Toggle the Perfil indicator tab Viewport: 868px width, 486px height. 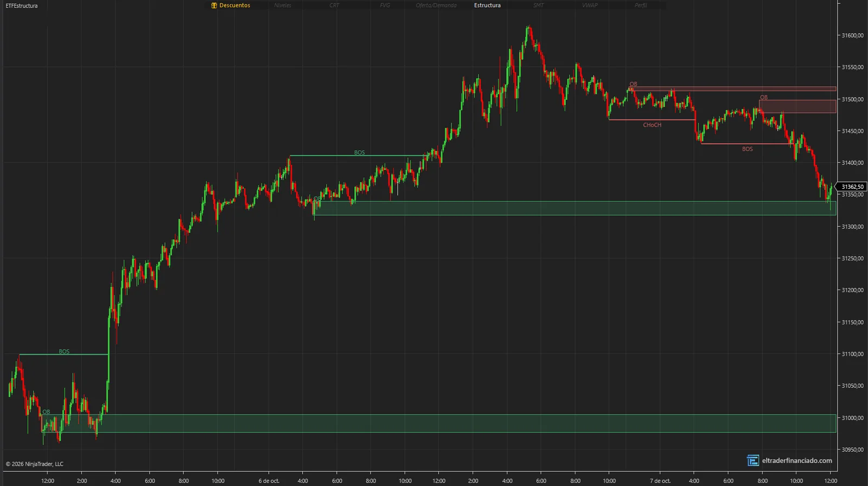click(641, 5)
